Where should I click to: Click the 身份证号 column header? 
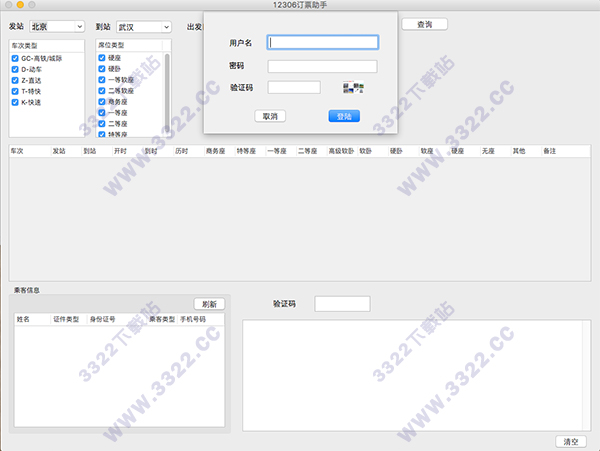[117, 319]
